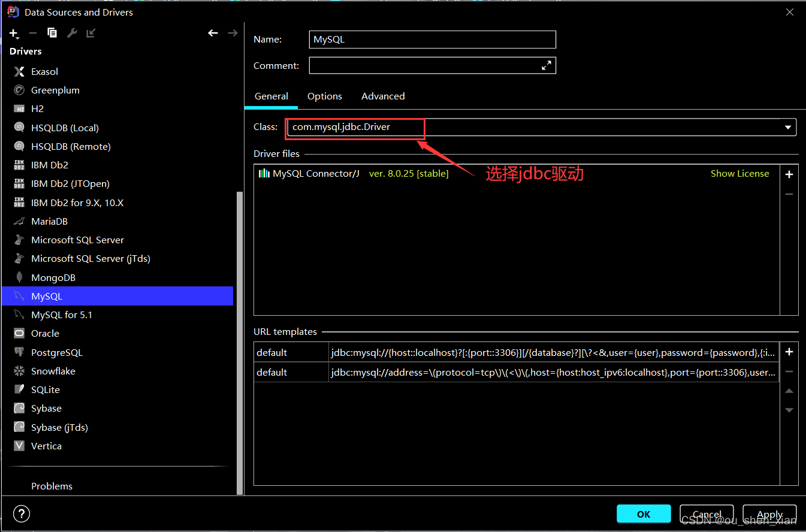Image resolution: width=806 pixels, height=532 pixels.
Task: Click the wrench settings icon
Action: [x=72, y=33]
